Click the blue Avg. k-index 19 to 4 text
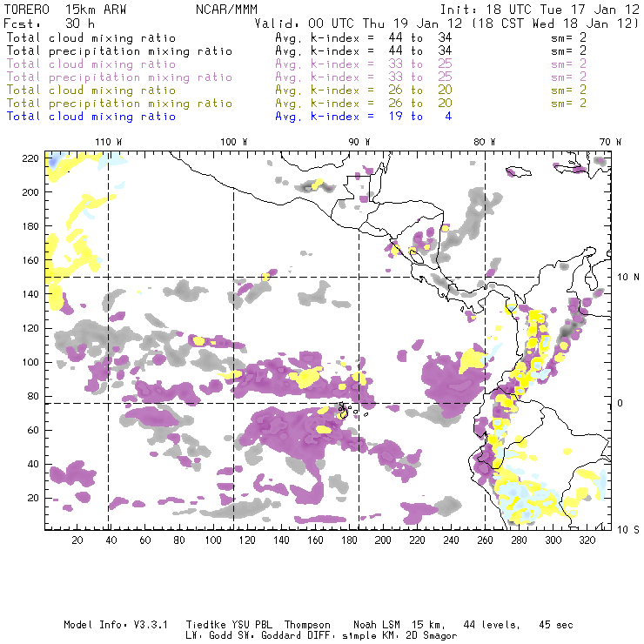The height and width of the screenshot is (644, 644). (363, 117)
